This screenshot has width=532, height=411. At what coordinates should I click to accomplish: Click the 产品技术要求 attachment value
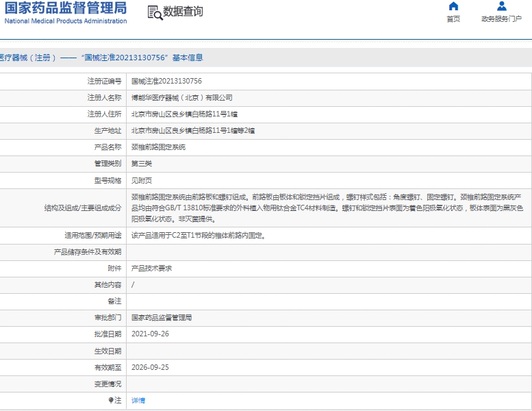[x=152, y=269]
